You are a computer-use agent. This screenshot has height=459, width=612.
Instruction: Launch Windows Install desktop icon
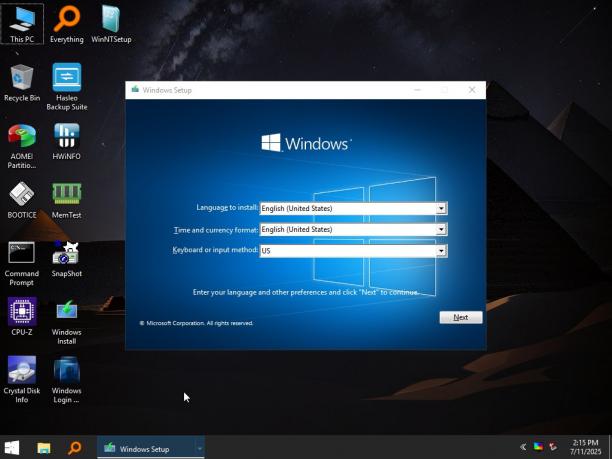click(67, 322)
